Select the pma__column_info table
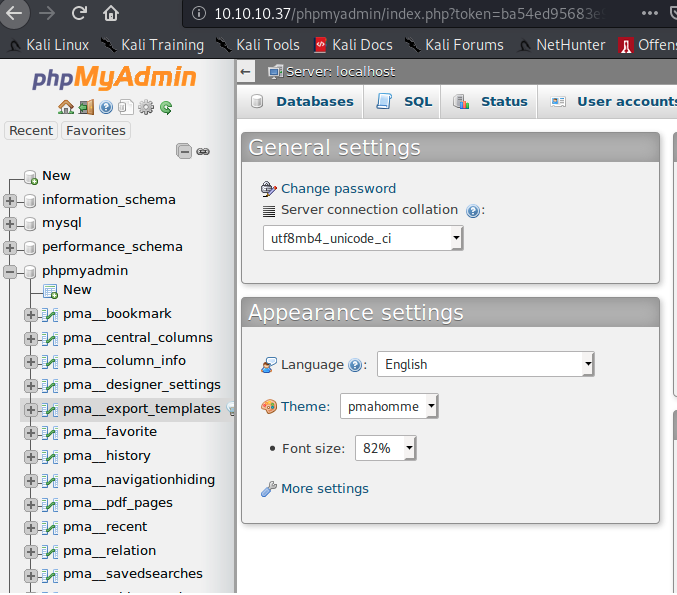 pyautogui.click(x=124, y=361)
